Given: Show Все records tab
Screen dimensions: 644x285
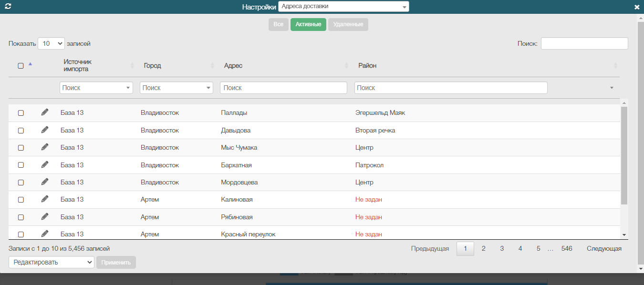Looking at the screenshot, I should 279,24.
